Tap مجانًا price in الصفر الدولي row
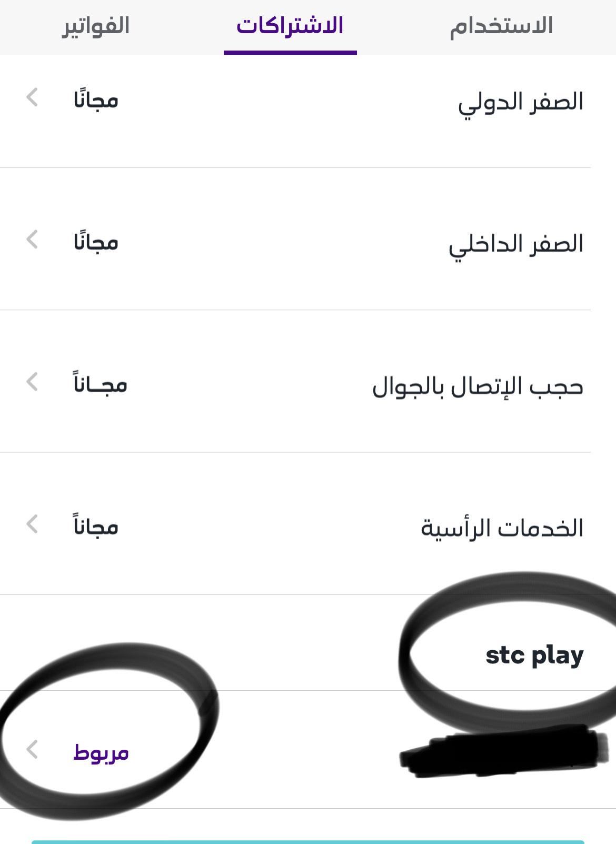Image resolution: width=616 pixels, height=844 pixels. pos(96,100)
